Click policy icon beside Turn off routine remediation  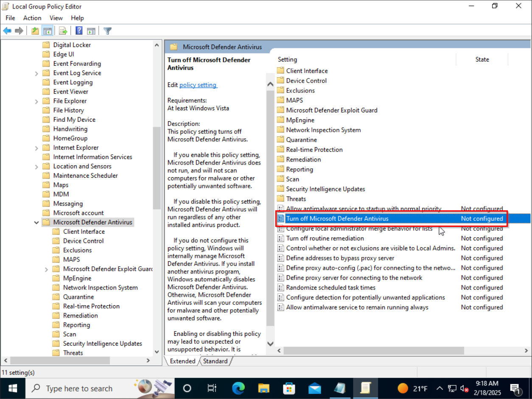[280, 238]
